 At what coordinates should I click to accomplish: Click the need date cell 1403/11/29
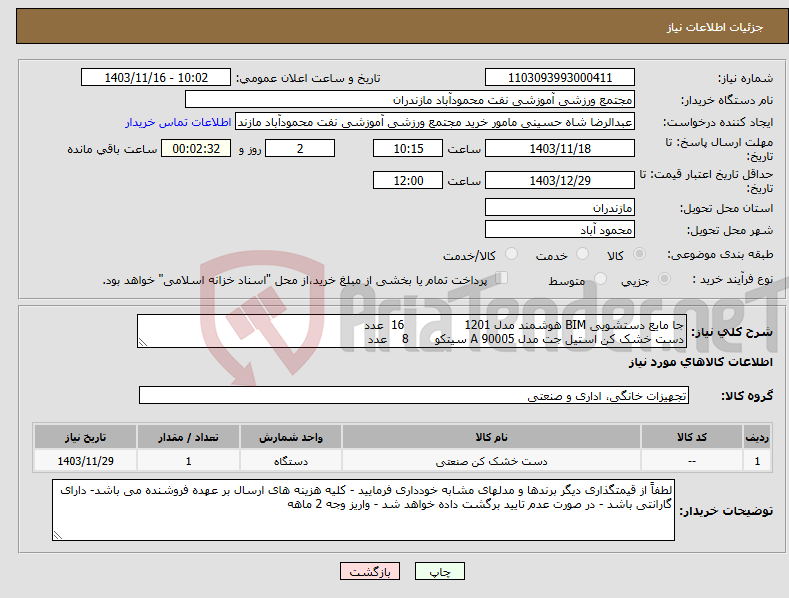coord(86,461)
